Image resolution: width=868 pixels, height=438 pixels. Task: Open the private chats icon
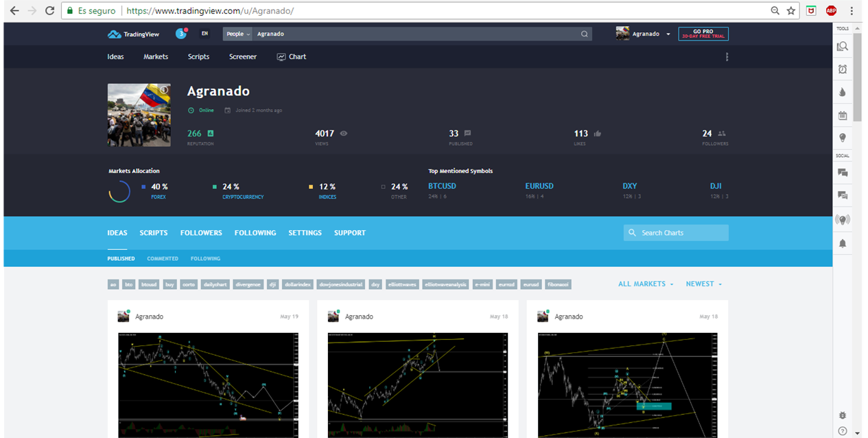pos(843,196)
